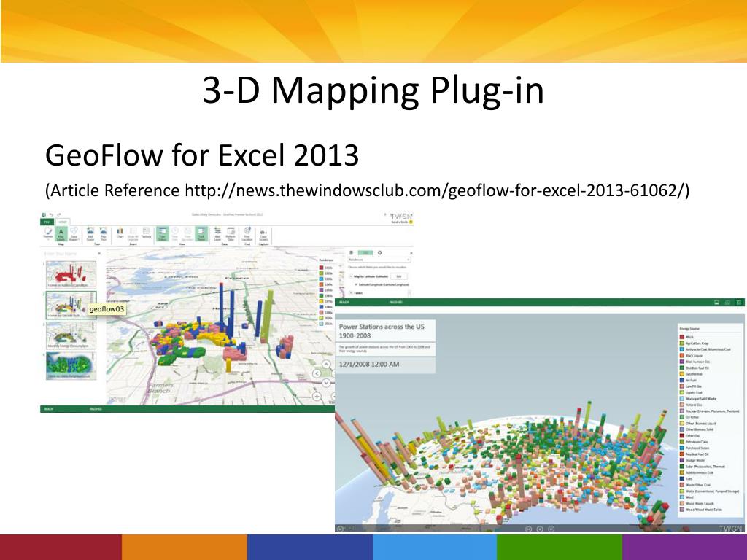747x560 pixels.
Task: Click the third view icon in green bar
Action: [738, 303]
